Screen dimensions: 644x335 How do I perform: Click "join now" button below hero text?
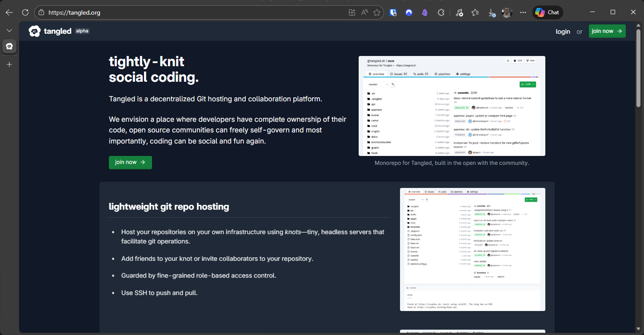tap(130, 163)
